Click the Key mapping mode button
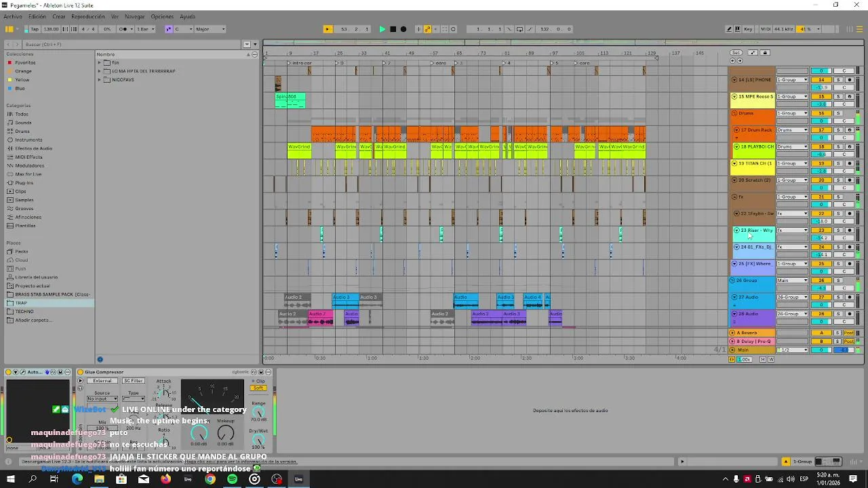This screenshot has height=488, width=868. [749, 29]
